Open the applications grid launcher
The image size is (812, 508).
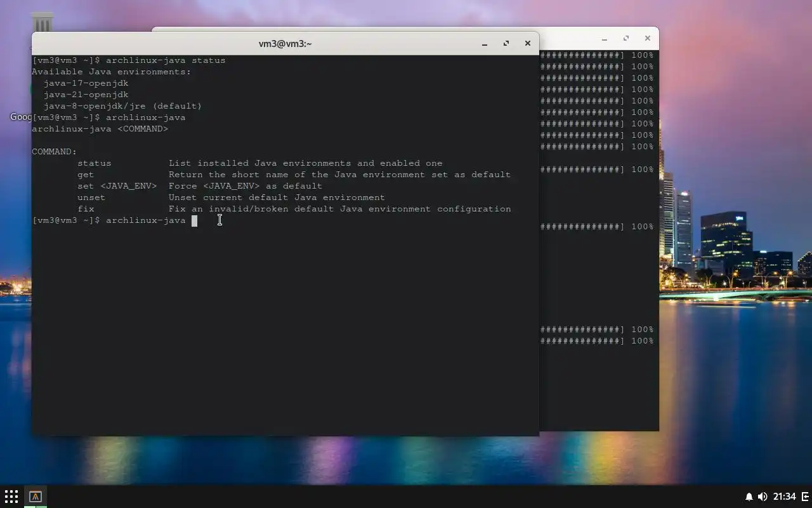11,497
